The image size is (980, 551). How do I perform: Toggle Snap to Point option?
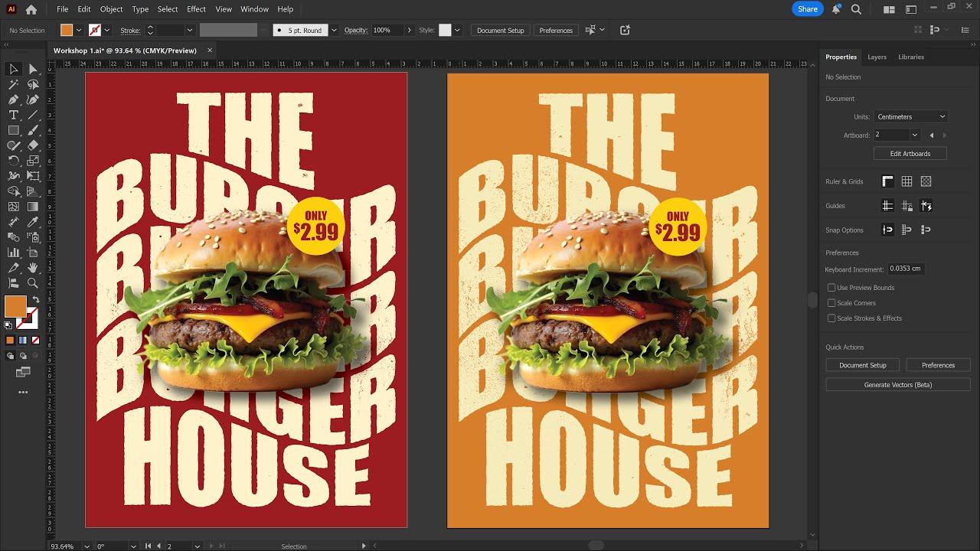coord(887,230)
